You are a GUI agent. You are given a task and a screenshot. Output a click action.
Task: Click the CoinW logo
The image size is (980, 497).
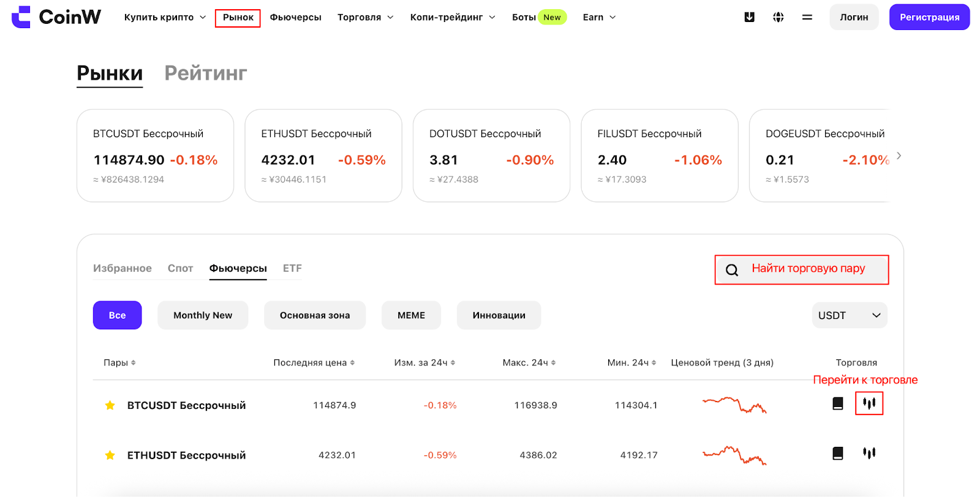pos(56,17)
